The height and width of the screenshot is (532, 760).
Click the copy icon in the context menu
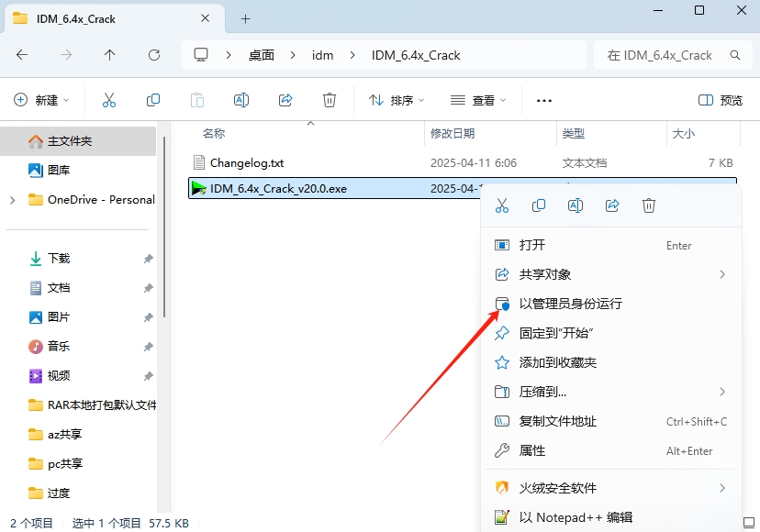(539, 205)
